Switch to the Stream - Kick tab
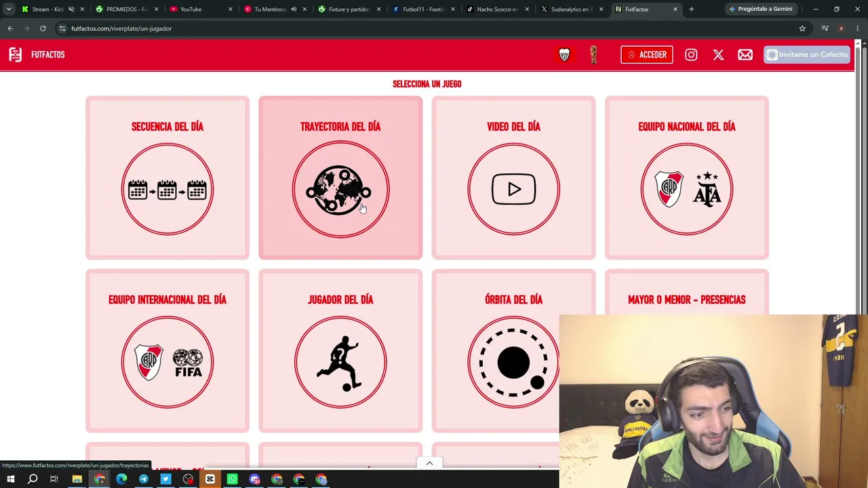868x488 pixels. (47, 9)
